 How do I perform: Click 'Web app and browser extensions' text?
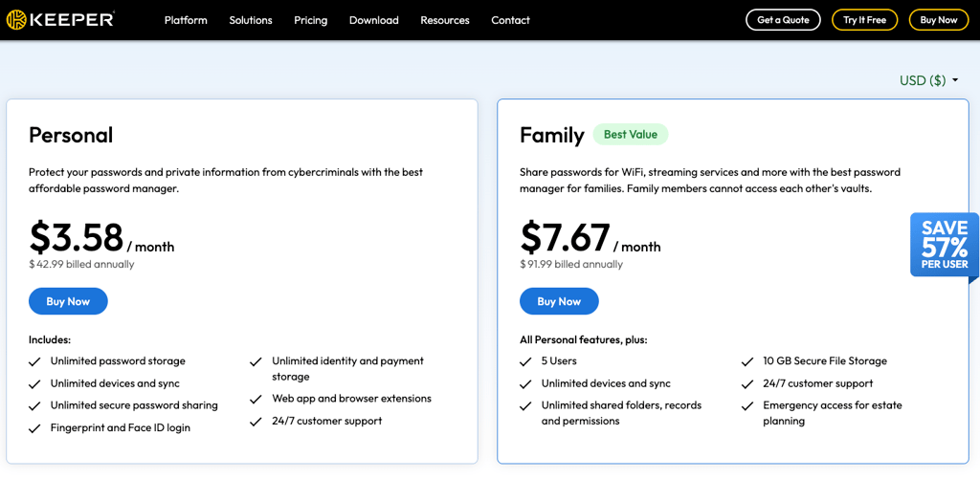[x=352, y=399]
